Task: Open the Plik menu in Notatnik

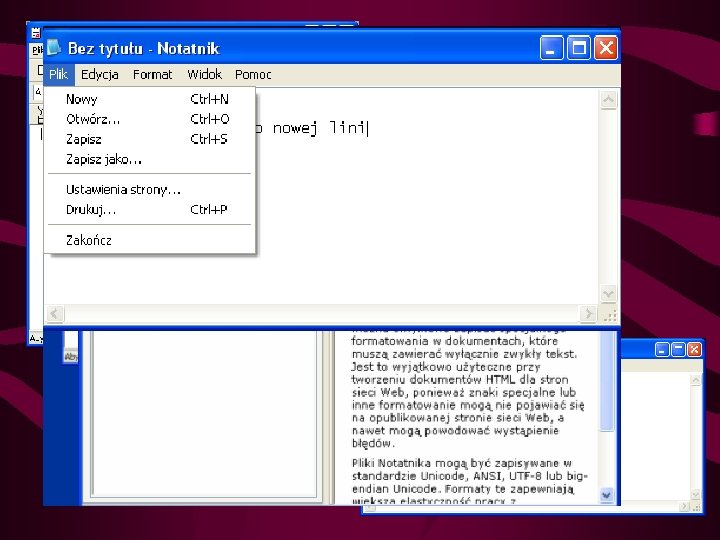Action: pyautogui.click(x=59, y=74)
